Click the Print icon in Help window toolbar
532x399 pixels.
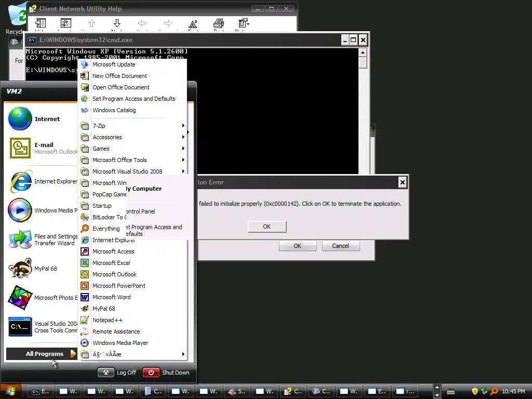click(219, 23)
